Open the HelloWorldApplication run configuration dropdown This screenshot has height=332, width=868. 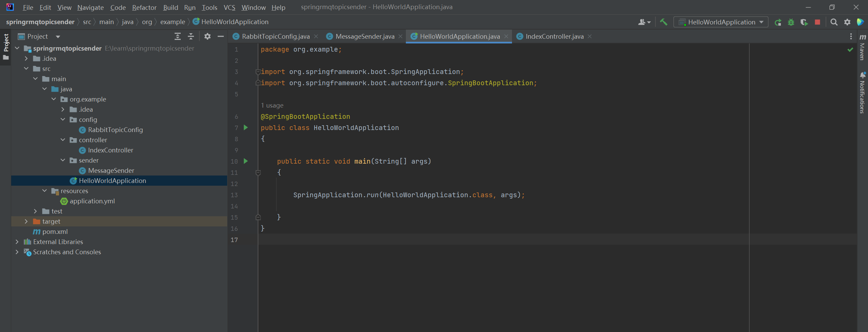tap(721, 22)
